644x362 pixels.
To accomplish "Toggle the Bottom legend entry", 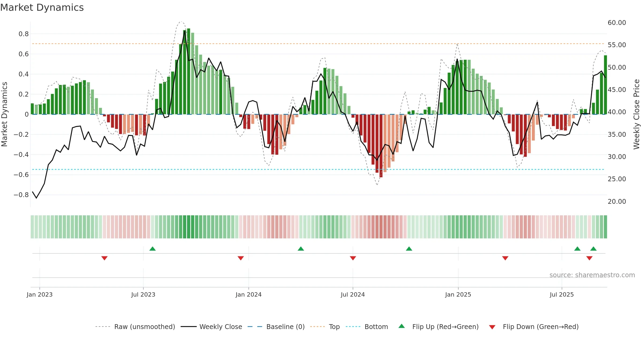I will pyautogui.click(x=367, y=327).
